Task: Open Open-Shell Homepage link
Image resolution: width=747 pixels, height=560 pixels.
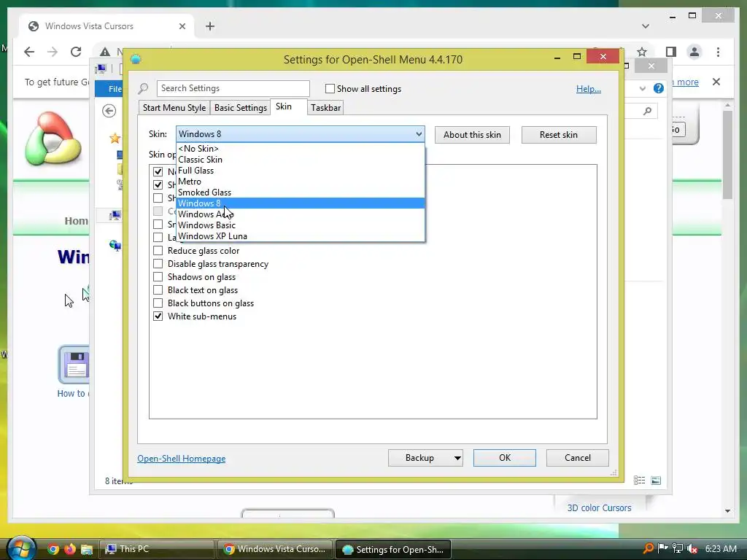Action: coord(182,459)
